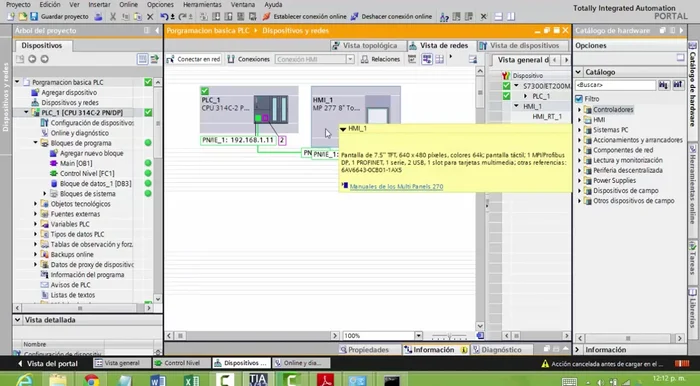Expand Controladores catalog folder

580,109
